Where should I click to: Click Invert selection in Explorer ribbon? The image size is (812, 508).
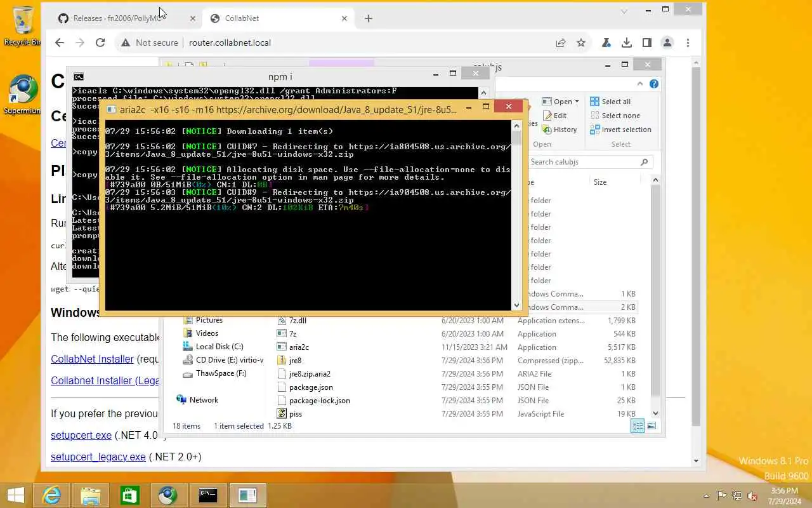[x=620, y=130]
